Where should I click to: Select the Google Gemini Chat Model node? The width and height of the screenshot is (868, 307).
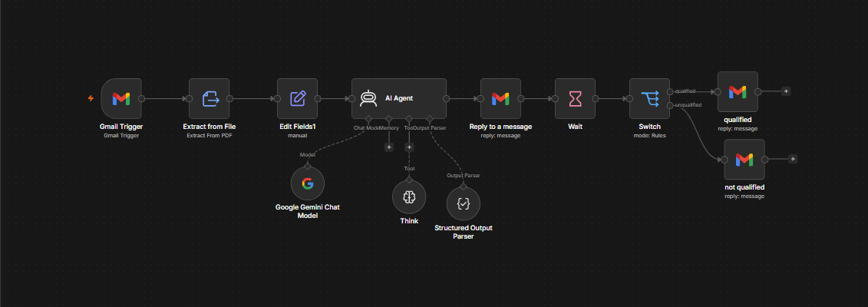coord(307,183)
